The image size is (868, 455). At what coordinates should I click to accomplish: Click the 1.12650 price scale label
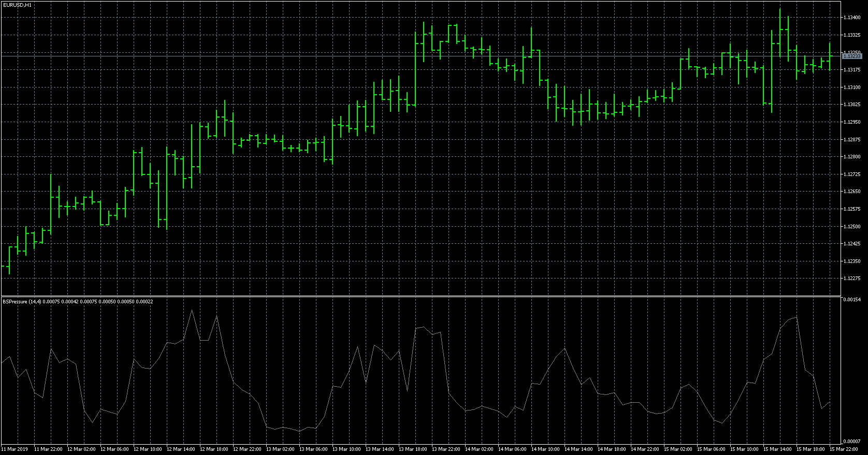[852, 192]
